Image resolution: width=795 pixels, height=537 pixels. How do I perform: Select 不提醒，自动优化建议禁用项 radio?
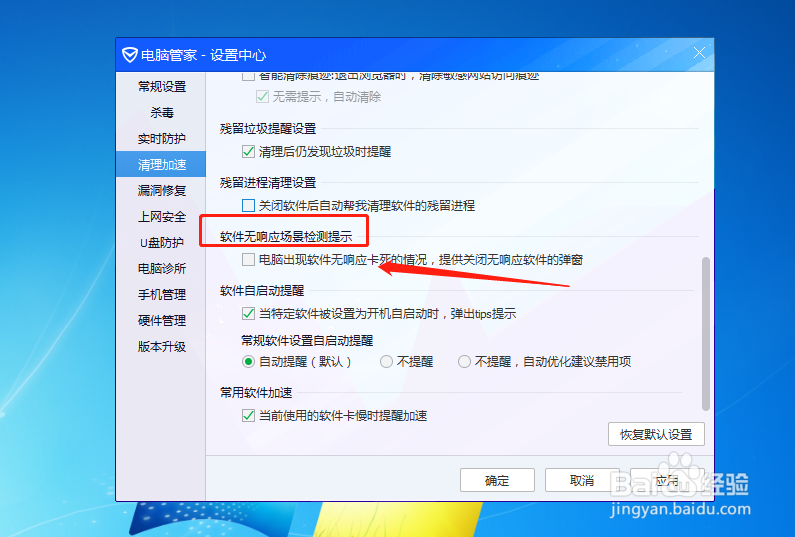(464, 362)
